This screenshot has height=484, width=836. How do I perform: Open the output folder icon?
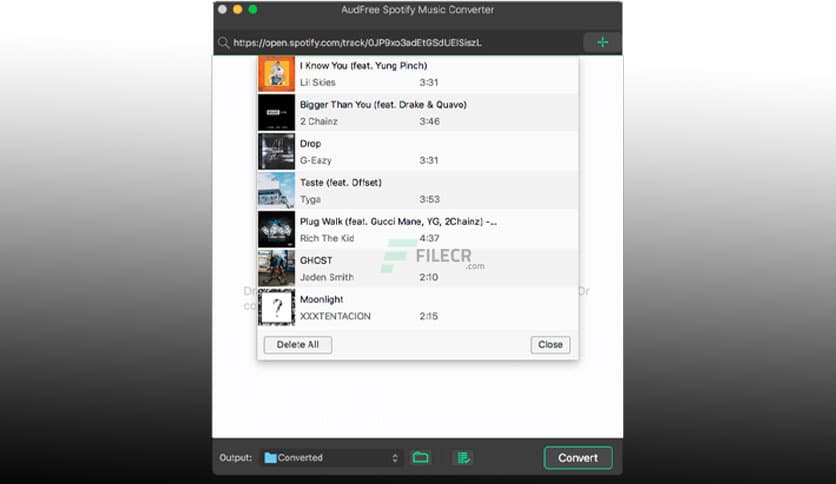tap(421, 457)
